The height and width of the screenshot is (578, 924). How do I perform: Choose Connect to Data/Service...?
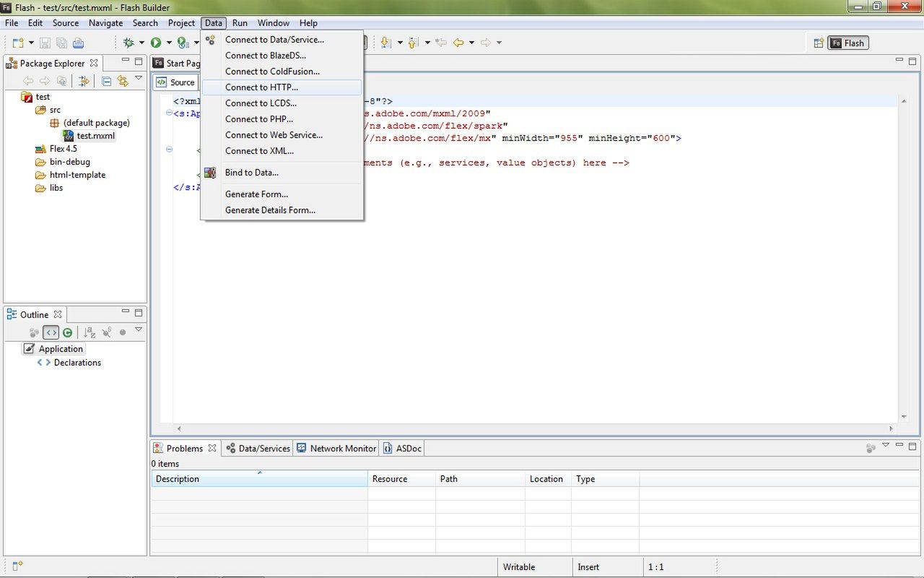(x=282, y=40)
